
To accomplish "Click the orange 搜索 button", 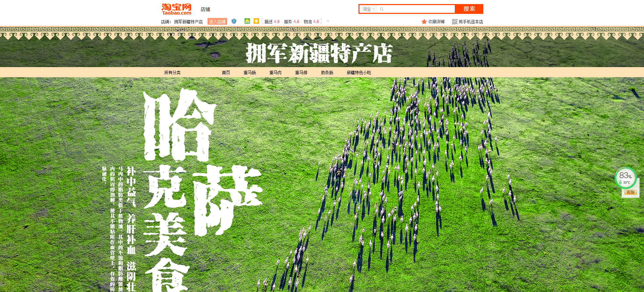I will [x=469, y=9].
